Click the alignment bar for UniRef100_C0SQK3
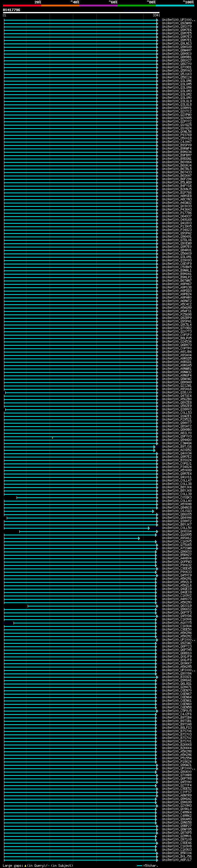197x868 pixels. coord(87,497)
